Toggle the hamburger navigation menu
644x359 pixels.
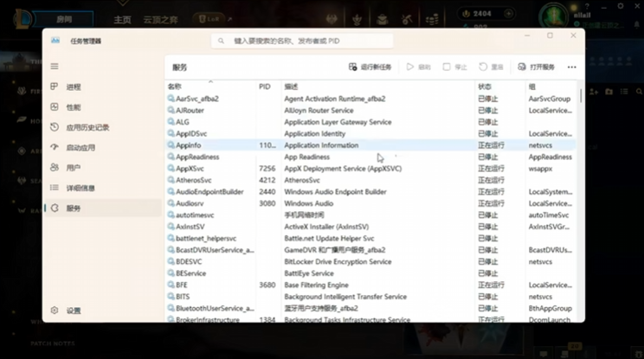[55, 67]
